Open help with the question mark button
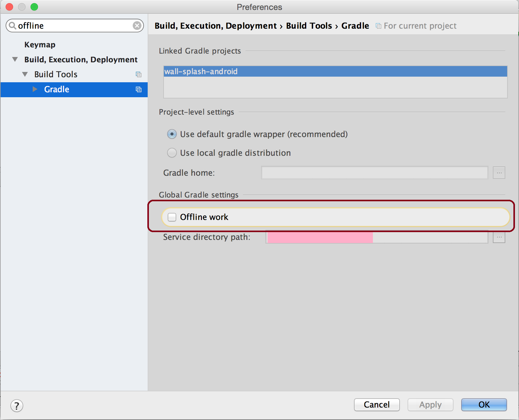Screen dimensions: 519x420 [17, 406]
